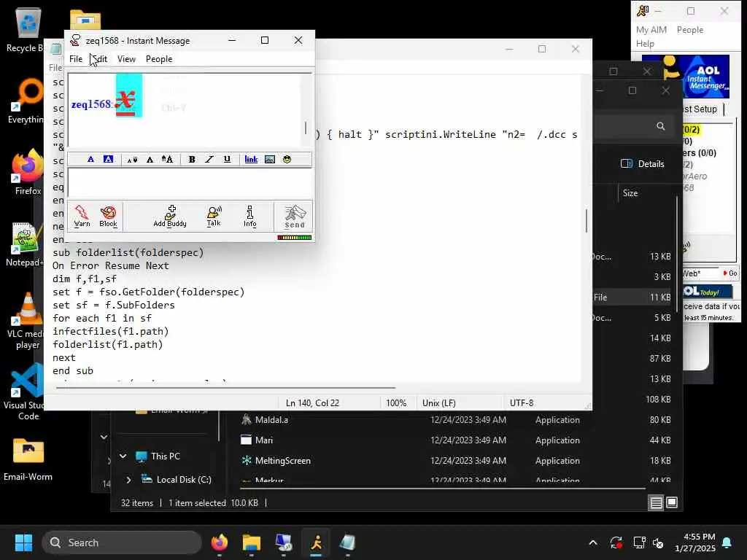Click the warning level meter in the IM window
This screenshot has width=747, height=560.
click(295, 237)
